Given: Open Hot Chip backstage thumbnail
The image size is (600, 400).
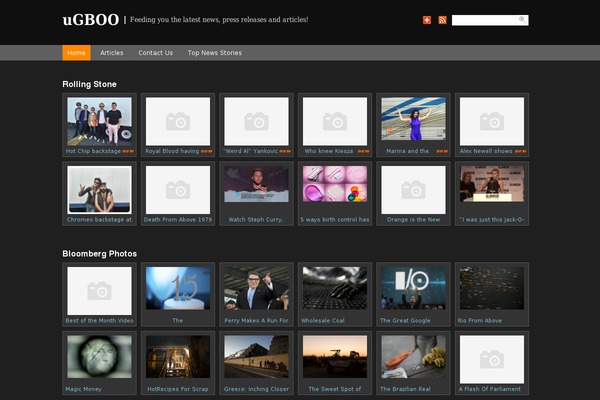Looking at the screenshot, I should pyautogui.click(x=99, y=121).
